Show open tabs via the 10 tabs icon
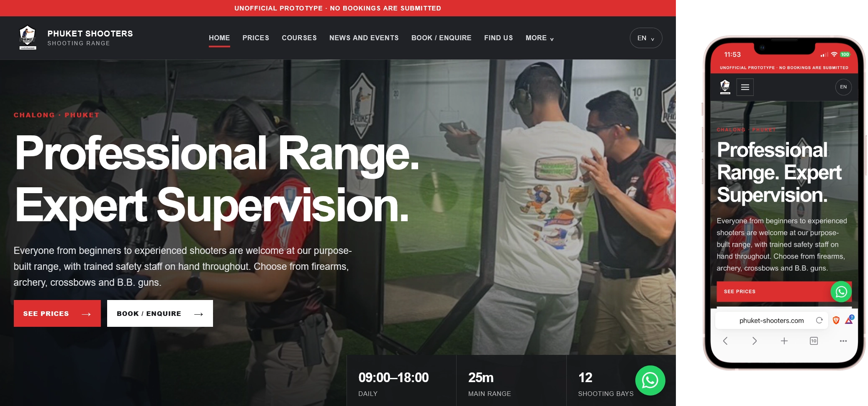868x406 pixels. tap(814, 341)
